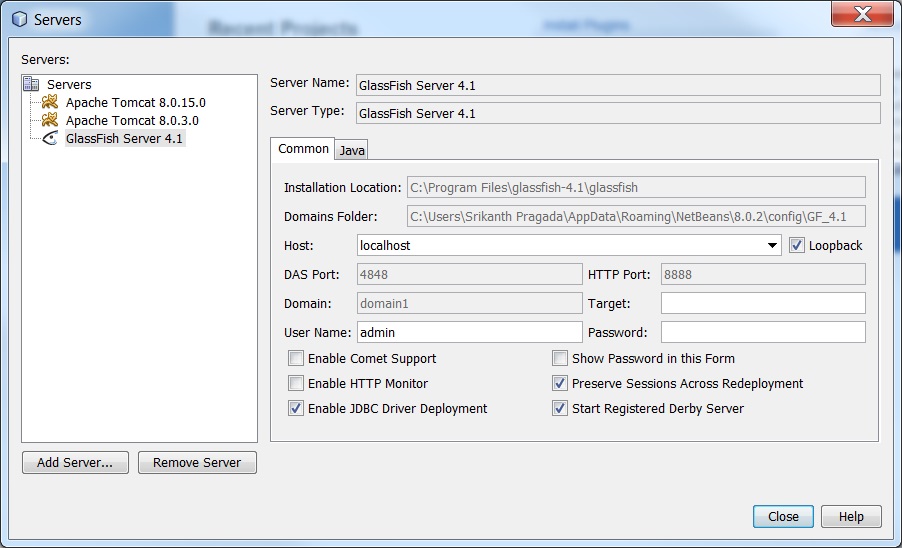Image resolution: width=902 pixels, height=548 pixels.
Task: Select the Common tab
Action: coord(303,149)
